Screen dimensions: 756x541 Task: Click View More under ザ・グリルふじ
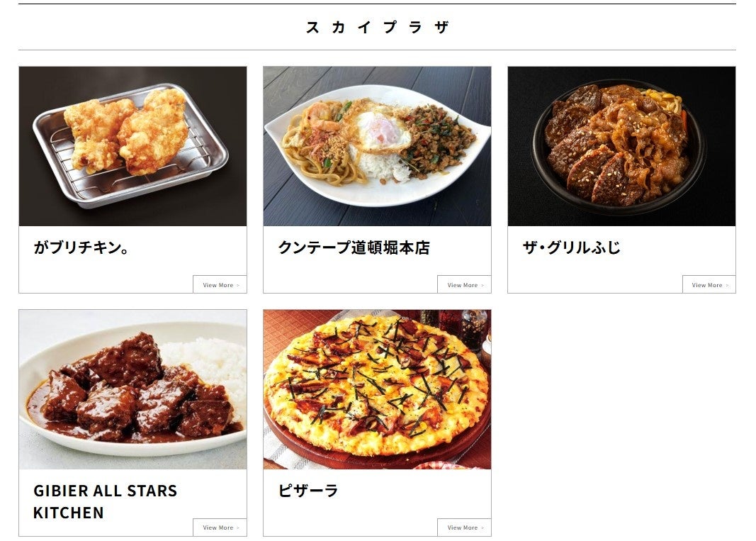(x=709, y=285)
